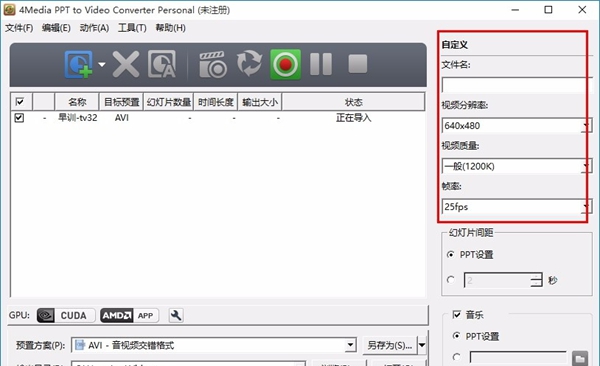Click the add commentary/text toolbar icon

pyautogui.click(x=162, y=64)
